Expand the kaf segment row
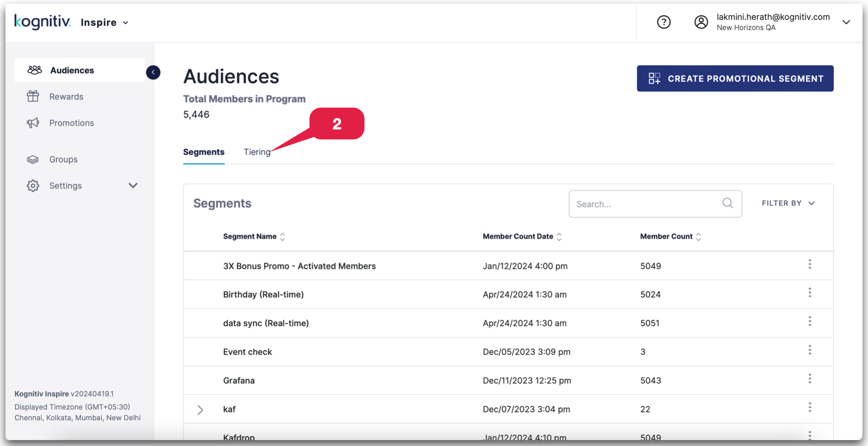868x446 pixels. (x=200, y=410)
